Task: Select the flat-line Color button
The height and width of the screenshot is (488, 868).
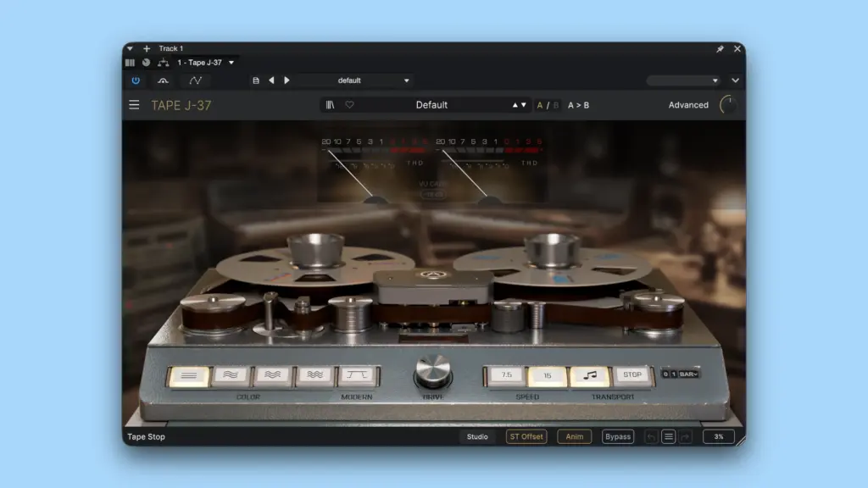Action: [x=189, y=375]
